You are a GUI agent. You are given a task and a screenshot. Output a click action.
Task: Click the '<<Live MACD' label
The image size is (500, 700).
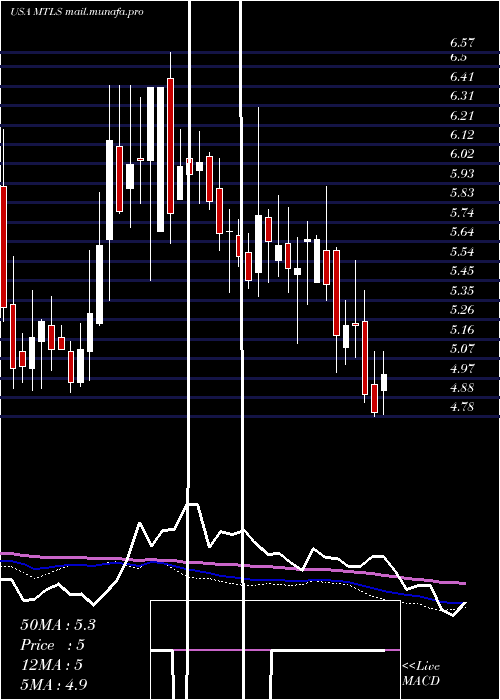[x=421, y=674]
